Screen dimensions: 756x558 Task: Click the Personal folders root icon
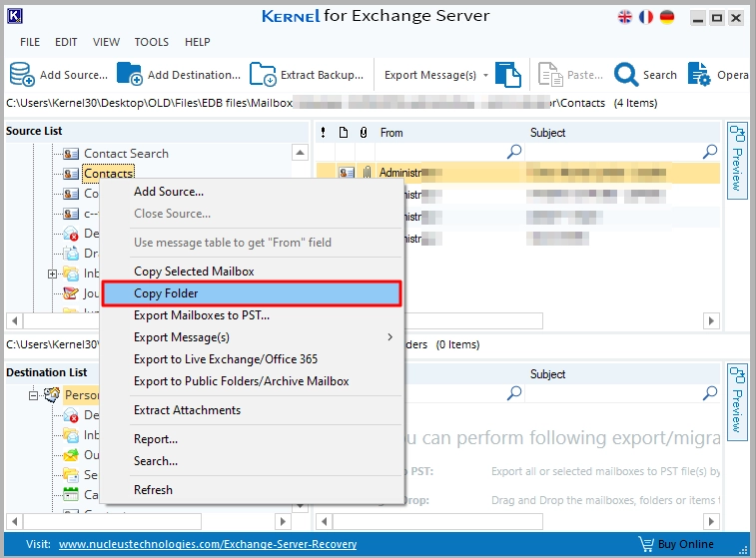52,394
